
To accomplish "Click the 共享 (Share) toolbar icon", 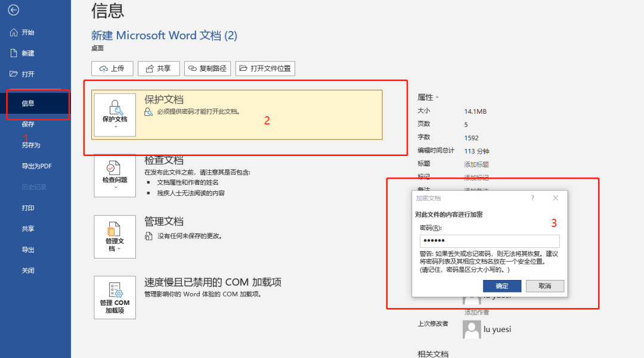I will pos(159,68).
